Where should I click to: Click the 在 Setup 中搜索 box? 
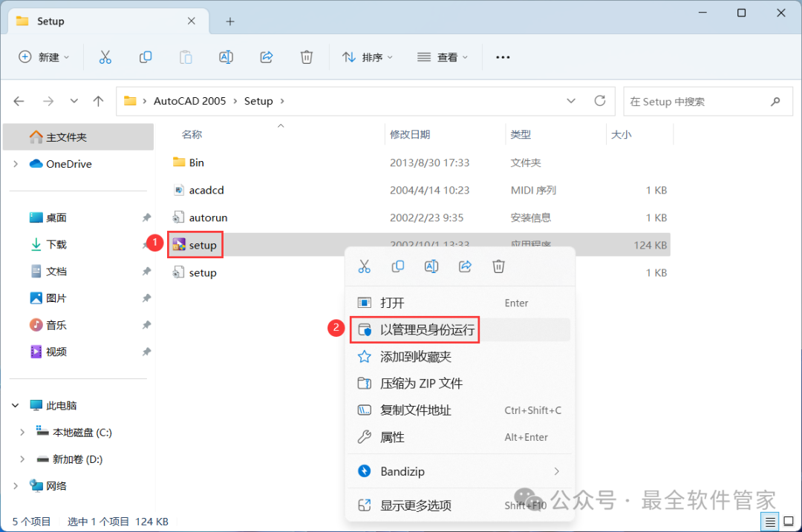[x=708, y=102]
